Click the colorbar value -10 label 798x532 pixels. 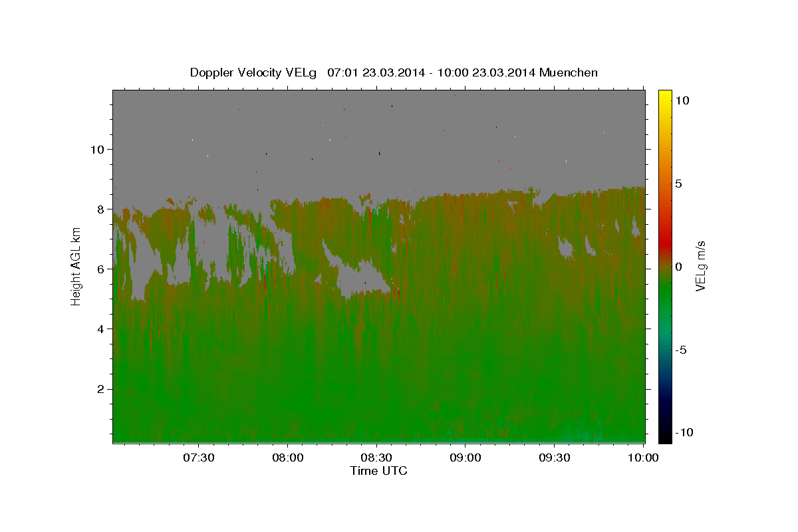684,432
